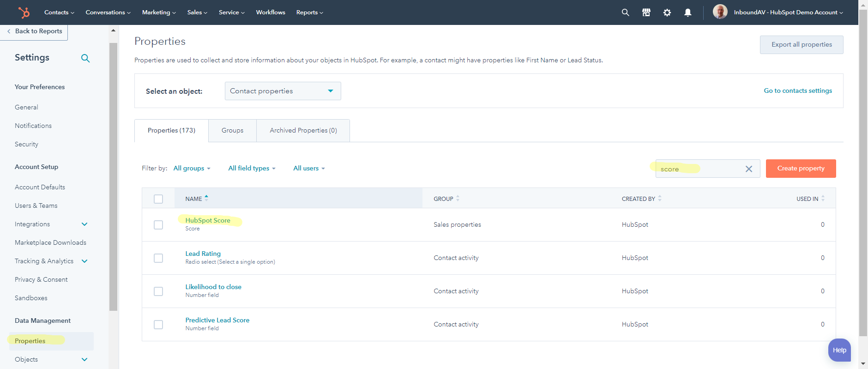Open the All groups filter

pos(192,168)
